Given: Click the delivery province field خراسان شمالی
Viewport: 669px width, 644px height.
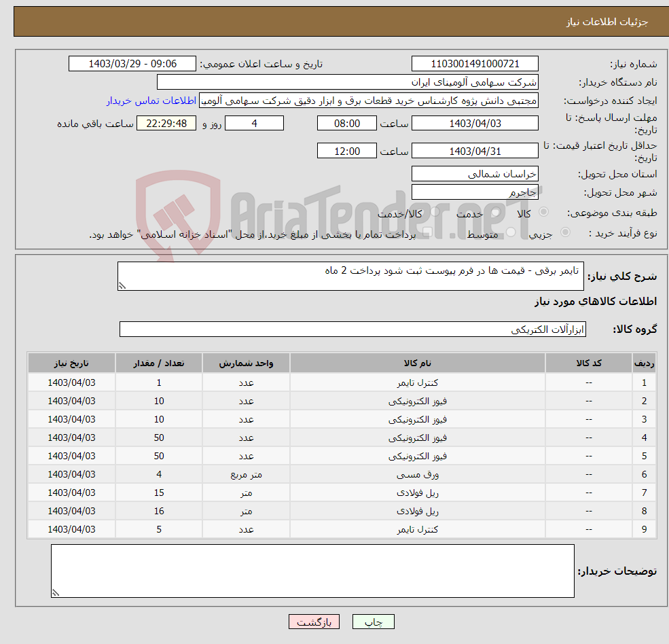Looking at the screenshot, I should [475, 174].
